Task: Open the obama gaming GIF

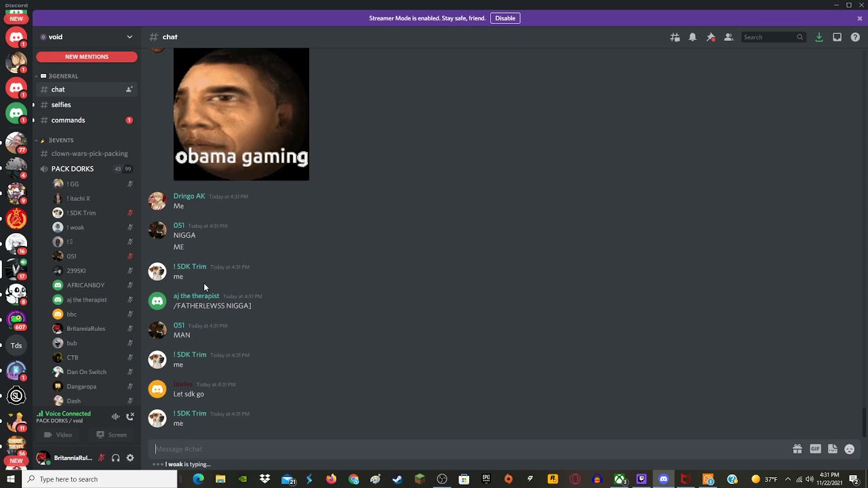Action: [241, 114]
